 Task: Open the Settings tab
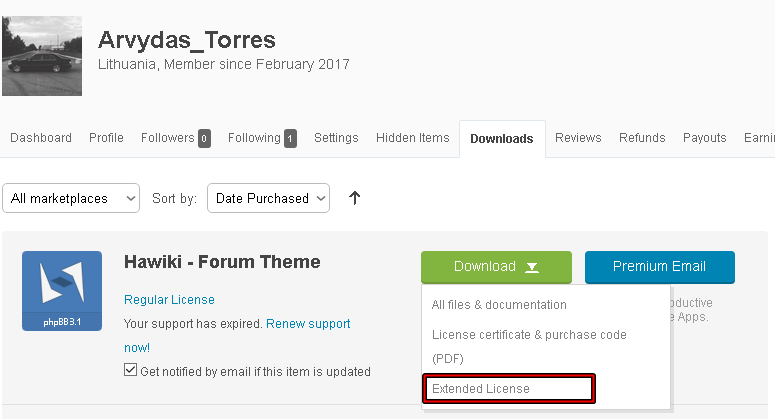point(336,138)
